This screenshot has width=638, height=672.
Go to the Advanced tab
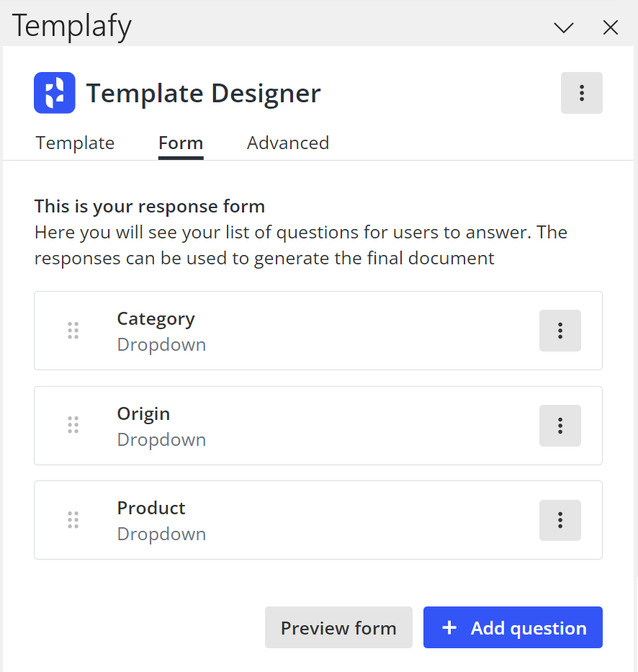coord(288,143)
